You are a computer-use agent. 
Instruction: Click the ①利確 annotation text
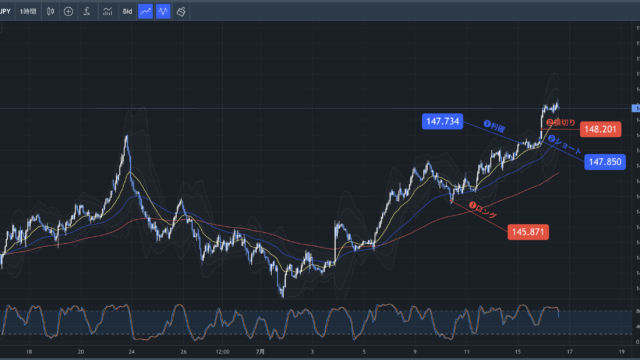tap(494, 126)
